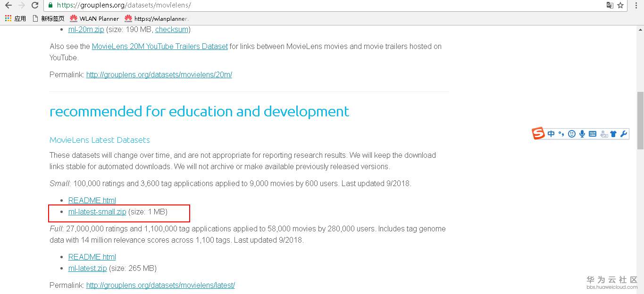Click the green padlock security icon

50,5
